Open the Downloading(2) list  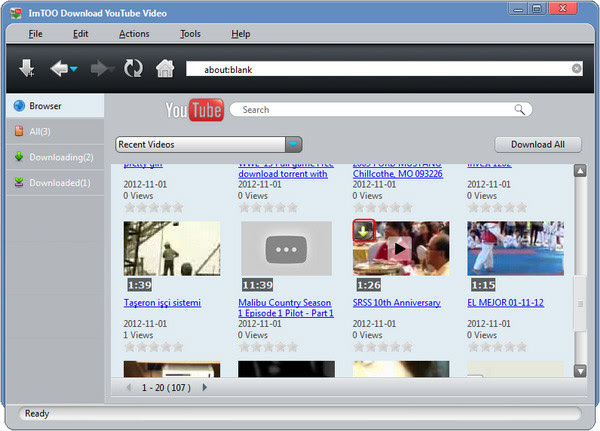point(55,157)
